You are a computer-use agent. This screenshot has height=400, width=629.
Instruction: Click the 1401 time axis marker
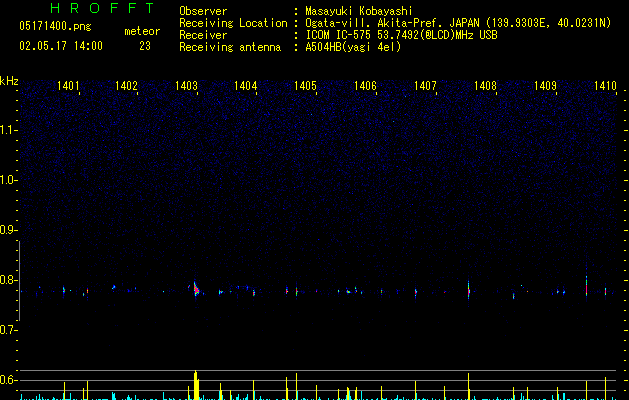click(68, 86)
